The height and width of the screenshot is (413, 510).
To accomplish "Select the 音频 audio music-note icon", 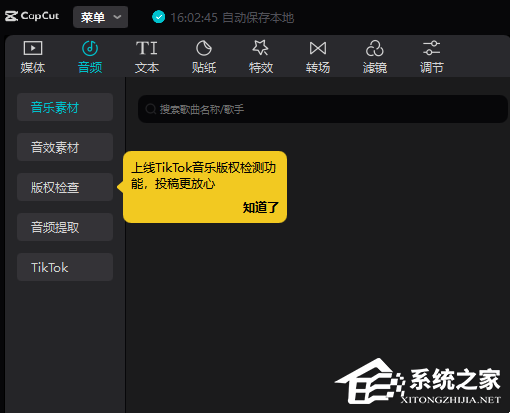I will coord(90,48).
